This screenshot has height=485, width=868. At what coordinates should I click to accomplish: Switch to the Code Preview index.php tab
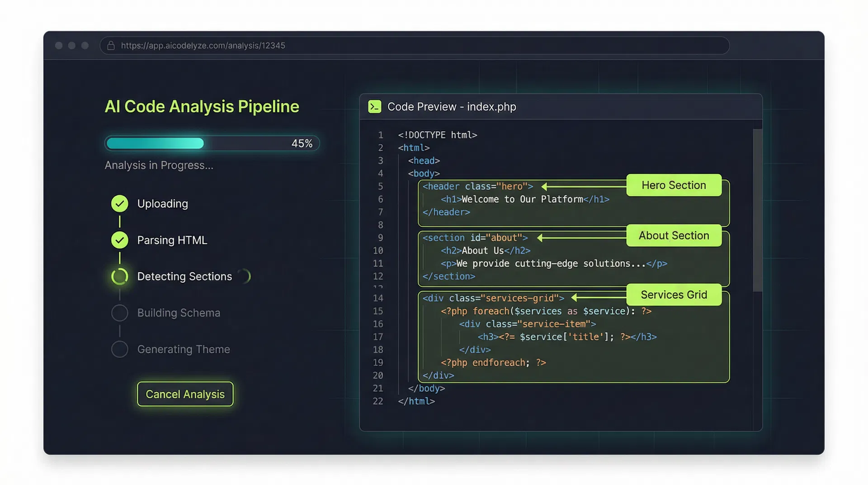[x=452, y=107]
